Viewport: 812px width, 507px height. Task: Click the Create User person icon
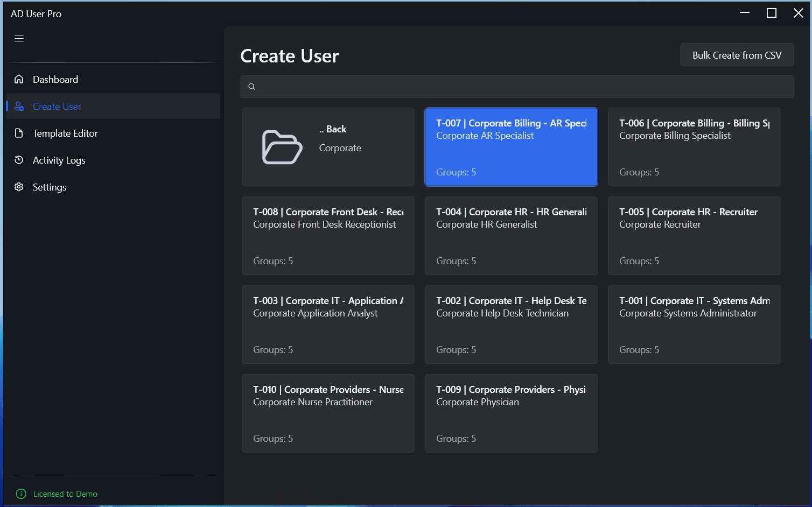pos(19,106)
